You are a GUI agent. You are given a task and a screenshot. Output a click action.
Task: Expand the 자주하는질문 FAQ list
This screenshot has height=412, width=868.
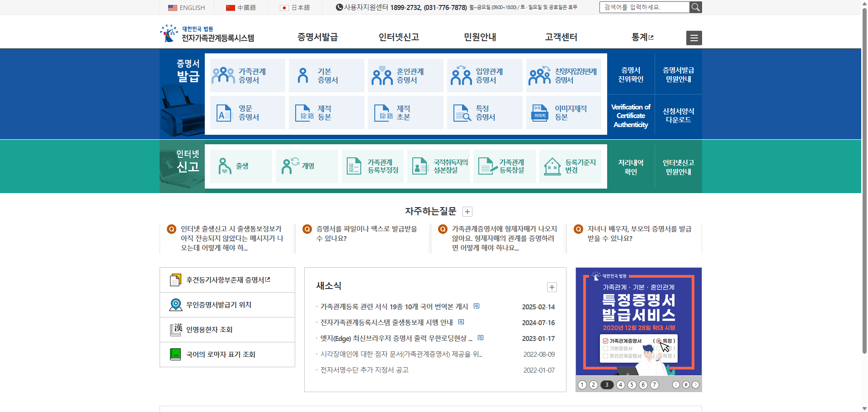(x=467, y=211)
